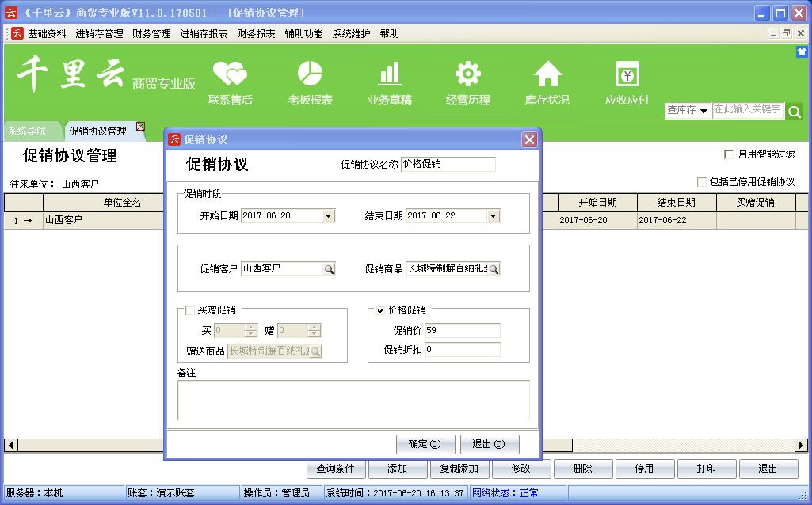Screen dimensions: 812x505
Task: Open the 联系售后 heart icon
Action: [x=230, y=75]
